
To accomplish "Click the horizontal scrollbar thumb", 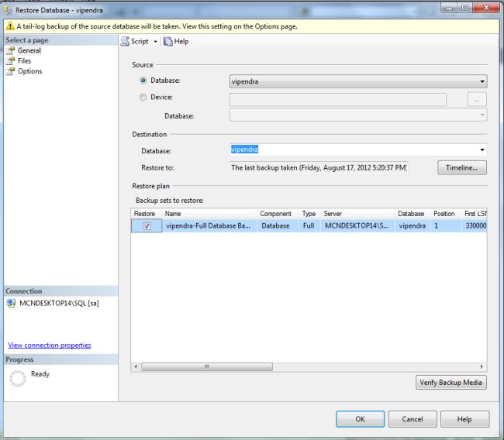I will [x=207, y=366].
